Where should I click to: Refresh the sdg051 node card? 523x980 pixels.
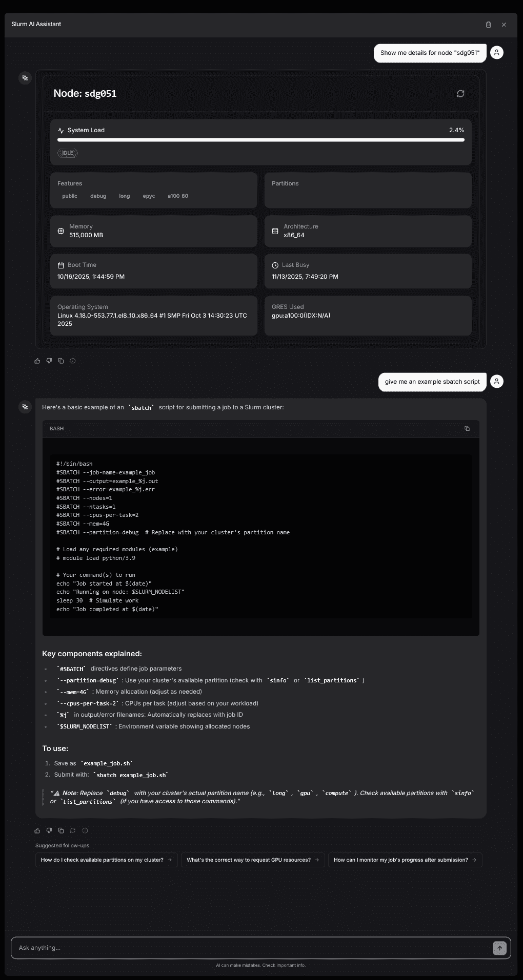pos(460,94)
